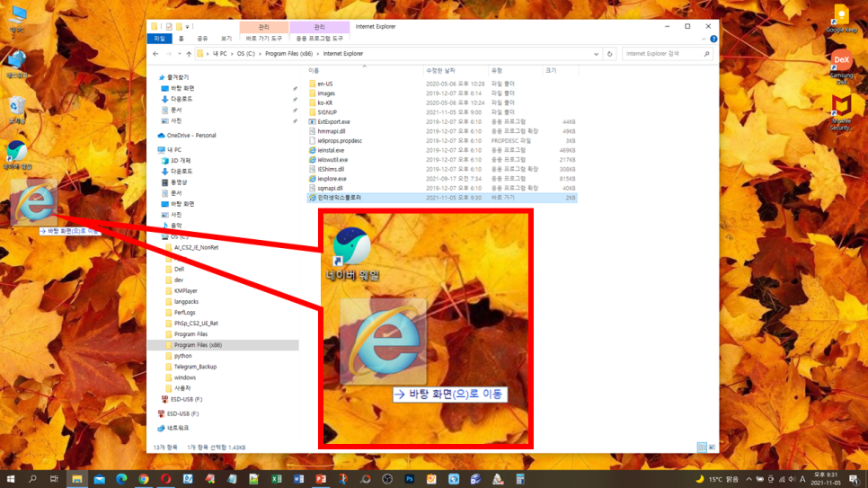
Task: Open the Dell folder in the tree
Action: pyautogui.click(x=179, y=269)
